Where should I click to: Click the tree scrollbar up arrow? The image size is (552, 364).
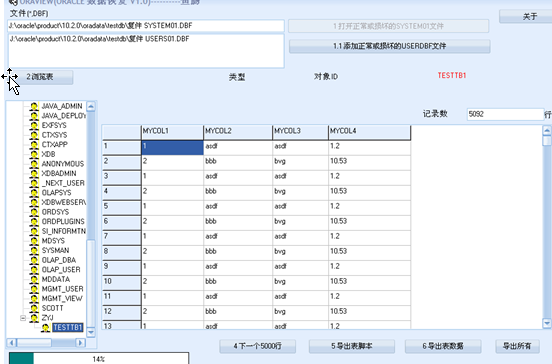coord(91,106)
